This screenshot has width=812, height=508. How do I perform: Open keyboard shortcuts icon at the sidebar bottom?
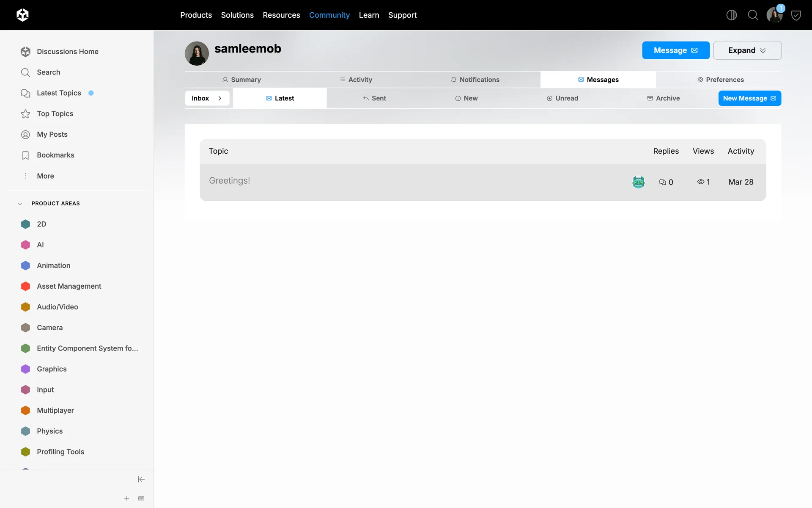tap(141, 498)
